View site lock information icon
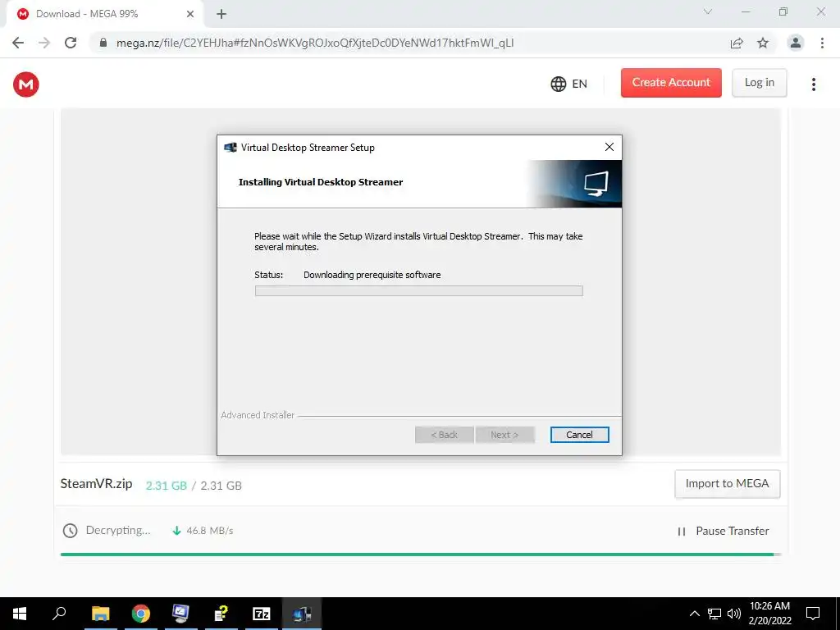Image resolution: width=840 pixels, height=630 pixels. tap(103, 43)
